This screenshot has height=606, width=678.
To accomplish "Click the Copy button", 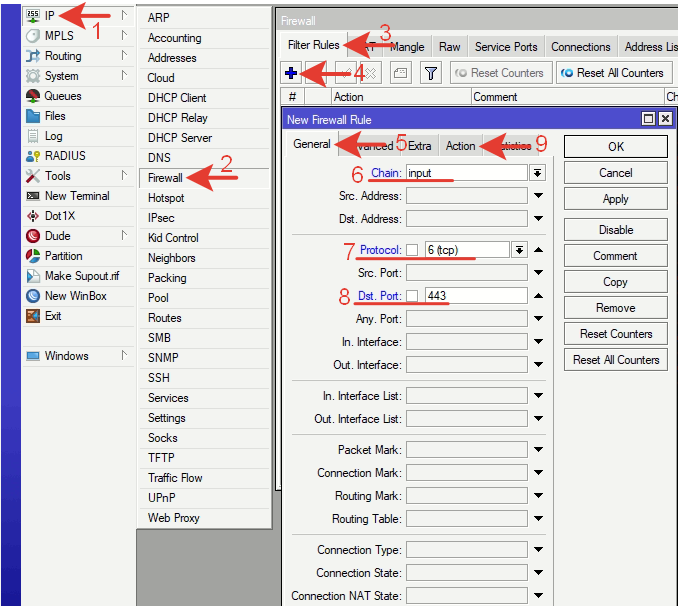I will click(x=616, y=282).
